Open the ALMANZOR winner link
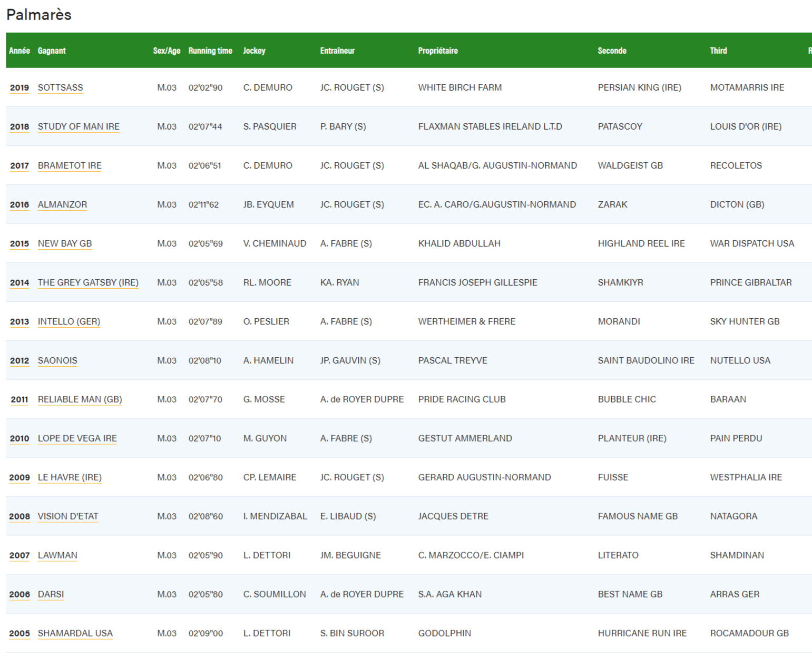Viewport: 812px width, 665px height. click(x=62, y=204)
